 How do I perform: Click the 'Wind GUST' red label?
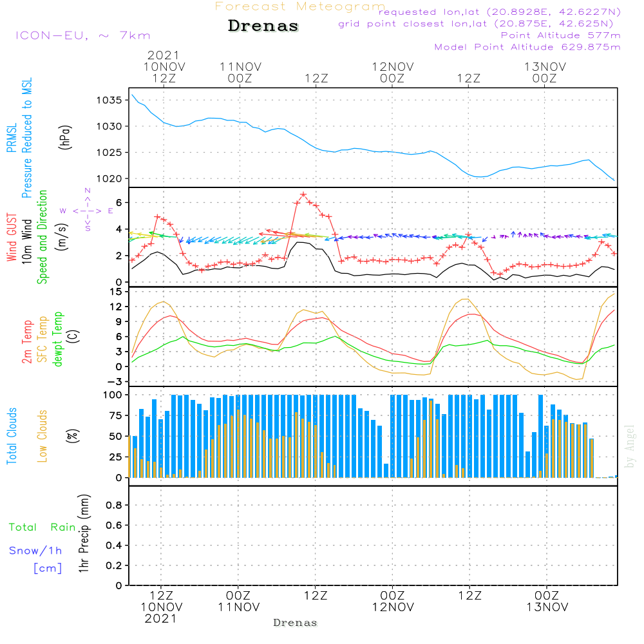[x=12, y=237]
